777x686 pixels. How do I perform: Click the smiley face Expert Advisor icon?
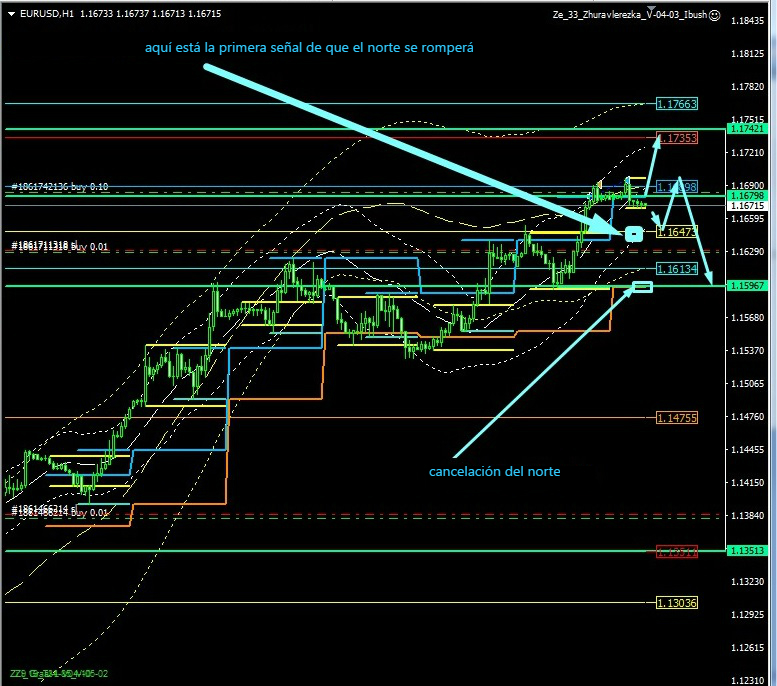pos(713,15)
